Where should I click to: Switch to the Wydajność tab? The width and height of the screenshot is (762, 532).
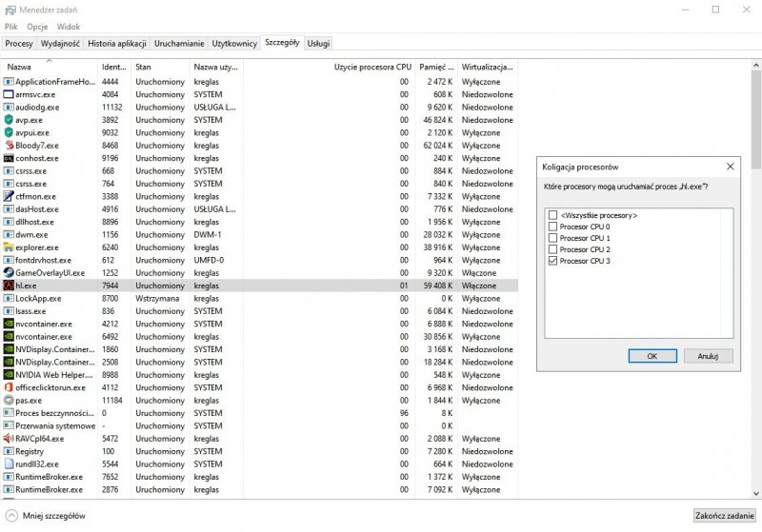tap(60, 44)
